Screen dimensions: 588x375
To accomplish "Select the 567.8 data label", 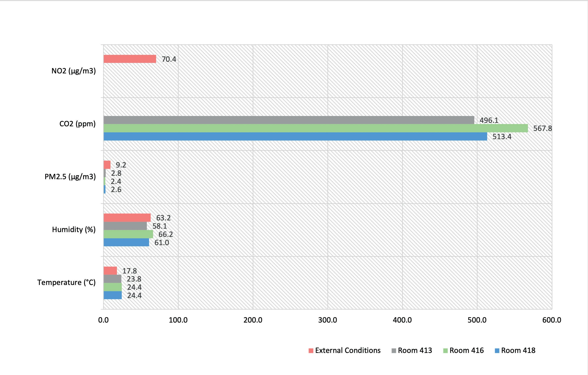I will click(542, 128).
